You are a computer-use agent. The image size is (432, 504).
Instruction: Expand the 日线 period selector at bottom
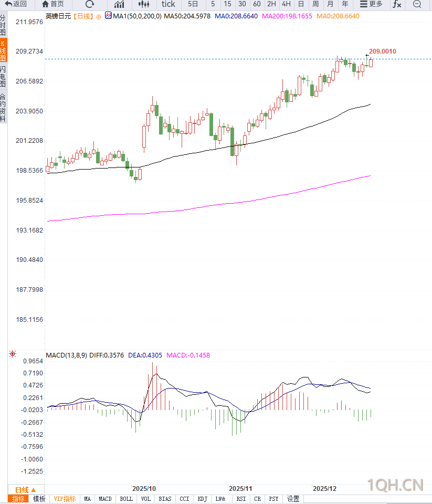pos(26,490)
